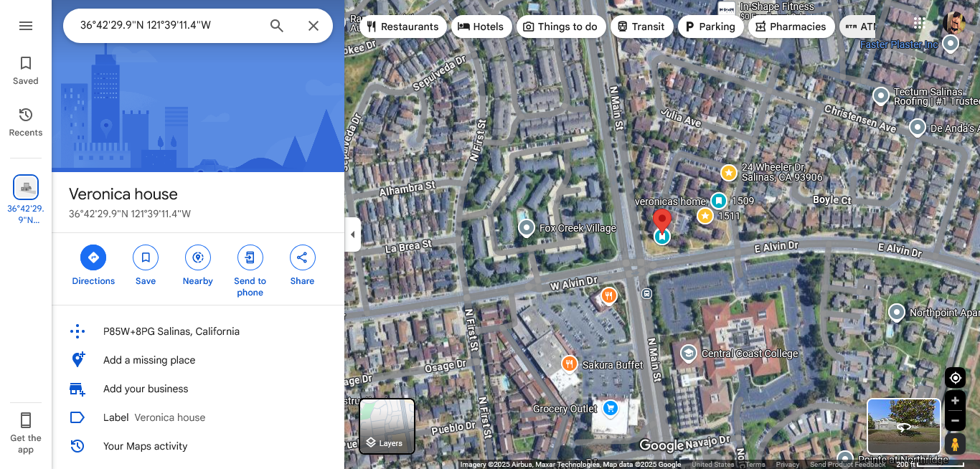The height and width of the screenshot is (469, 980).
Task: Select the Things to do filter chip
Action: tap(560, 27)
